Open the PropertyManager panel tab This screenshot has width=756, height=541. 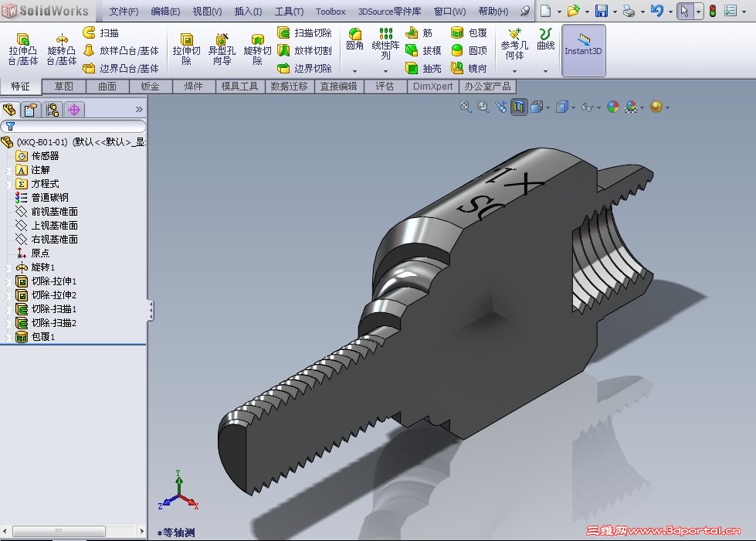30,110
